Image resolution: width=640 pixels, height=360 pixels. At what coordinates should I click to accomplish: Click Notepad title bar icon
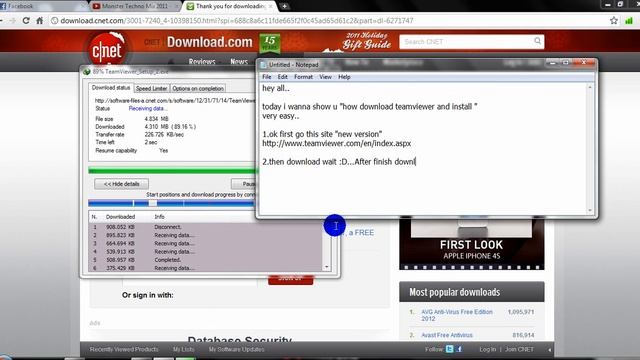tap(263, 64)
